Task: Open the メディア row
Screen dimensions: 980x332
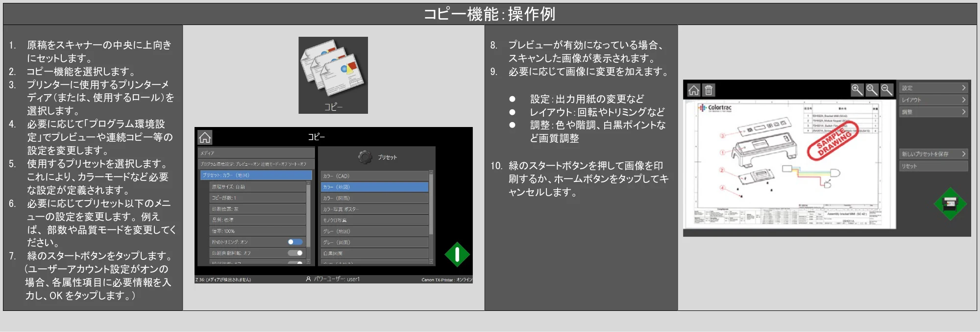Action: tap(255, 153)
